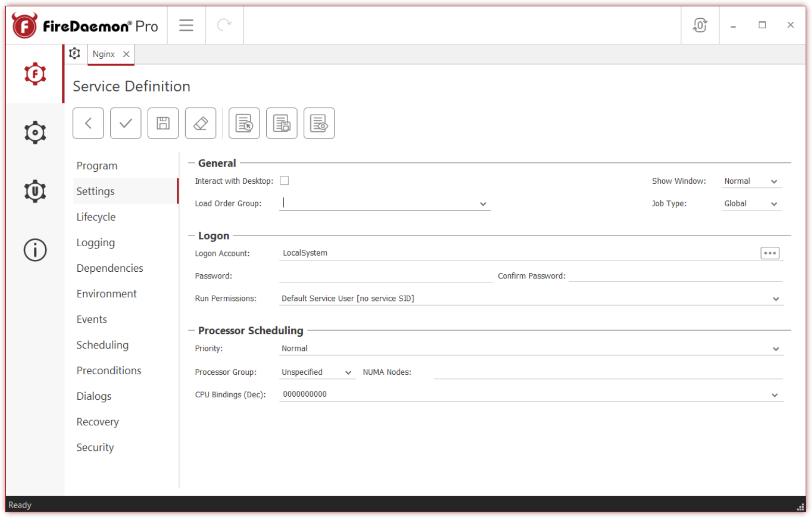Viewport: 812px width, 518px height.
Task: Click the document with cursor icon
Action: coord(244,123)
